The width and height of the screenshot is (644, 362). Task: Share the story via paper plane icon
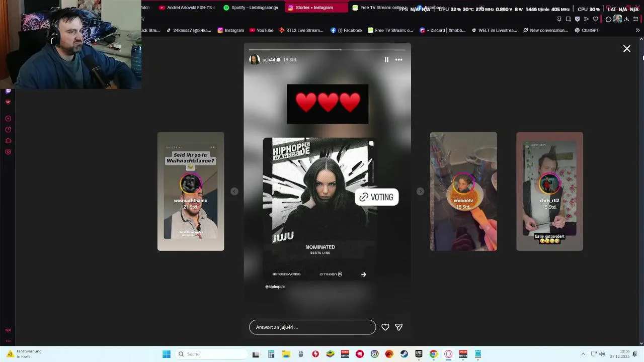[398, 327]
